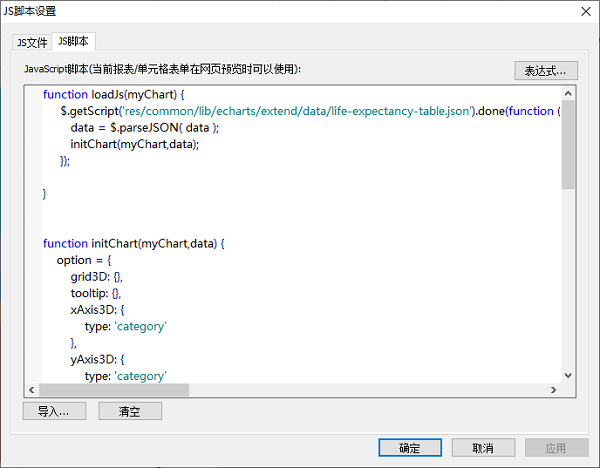Click the 'xAxis3D: {' code line
Viewport: 600px width, 468px height.
(x=103, y=310)
